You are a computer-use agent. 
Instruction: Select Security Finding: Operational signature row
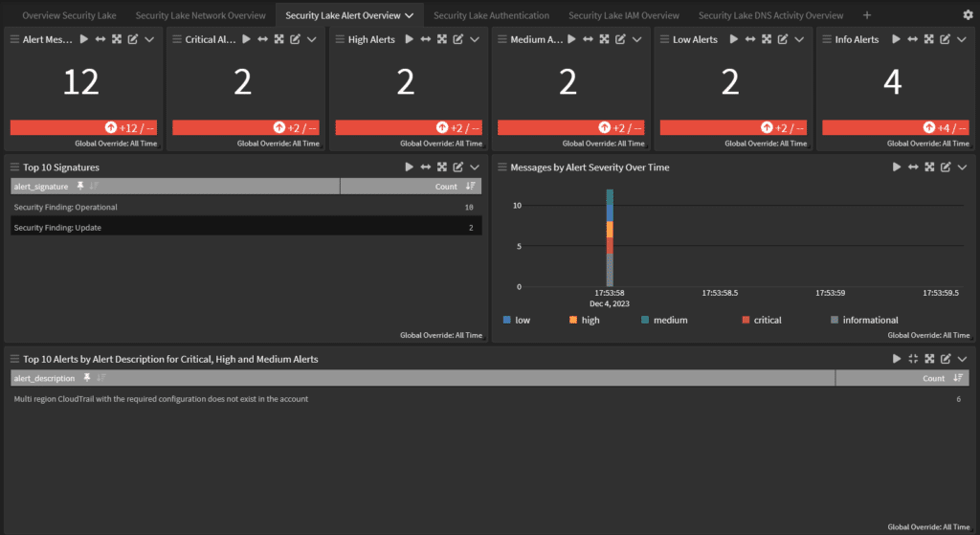[x=65, y=207]
